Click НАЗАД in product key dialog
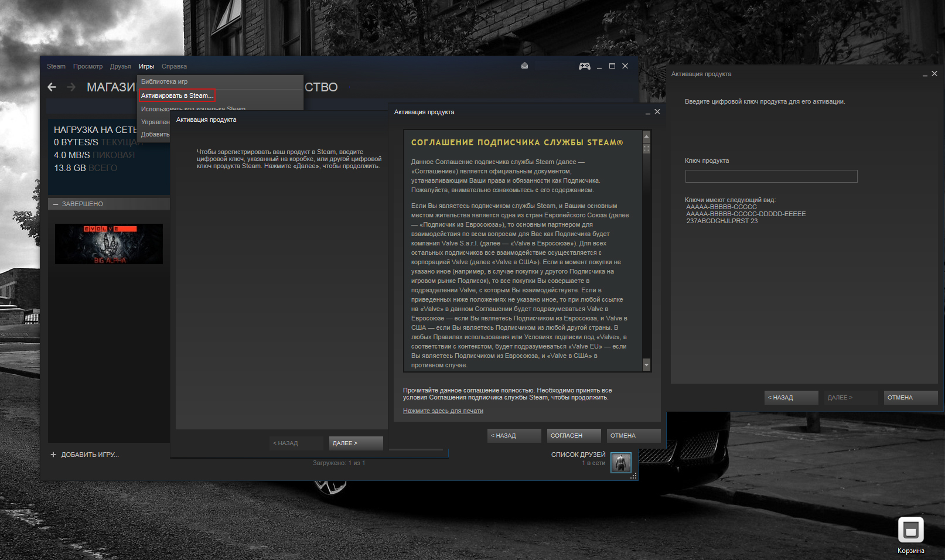Screen dimensions: 945x560 (791, 397)
